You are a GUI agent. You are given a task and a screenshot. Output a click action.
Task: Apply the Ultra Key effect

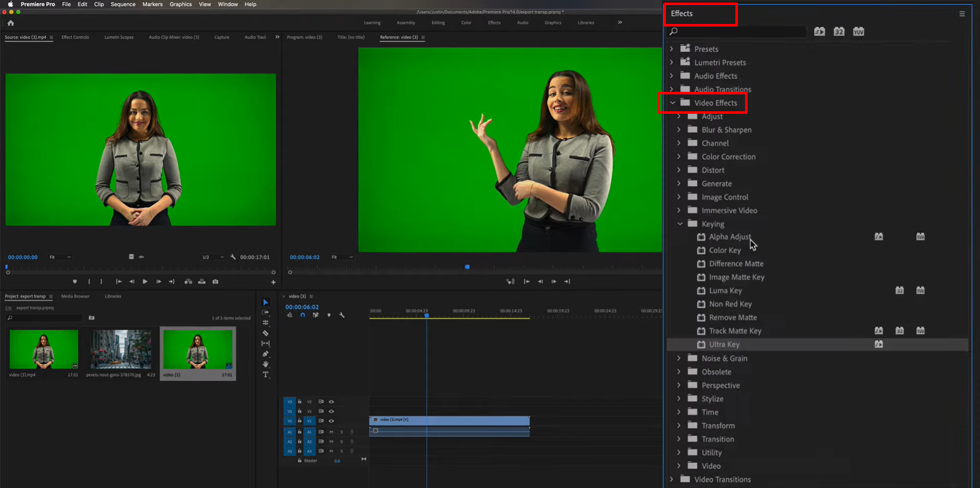[x=725, y=344]
